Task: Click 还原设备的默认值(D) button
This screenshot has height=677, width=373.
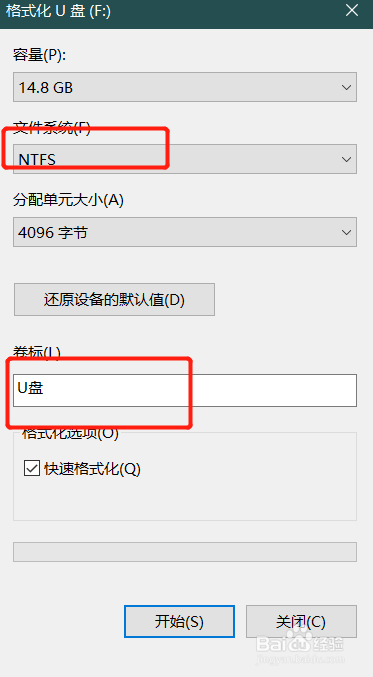Action: (114, 300)
